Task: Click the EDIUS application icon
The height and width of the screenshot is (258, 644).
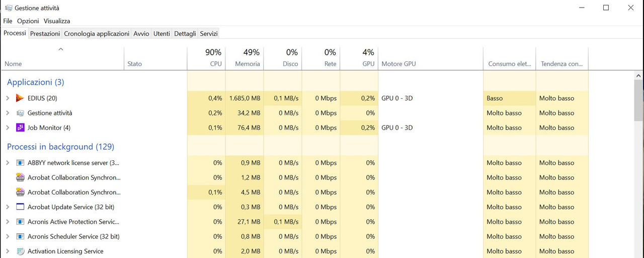Action: pyautogui.click(x=20, y=98)
